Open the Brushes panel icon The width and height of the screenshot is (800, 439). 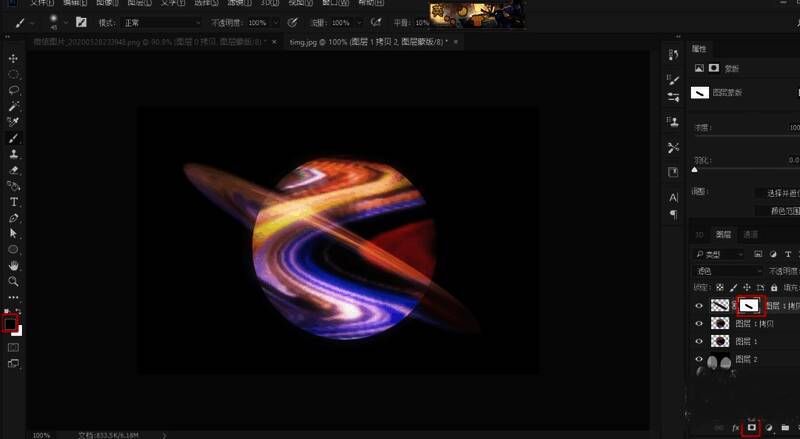pos(673,80)
